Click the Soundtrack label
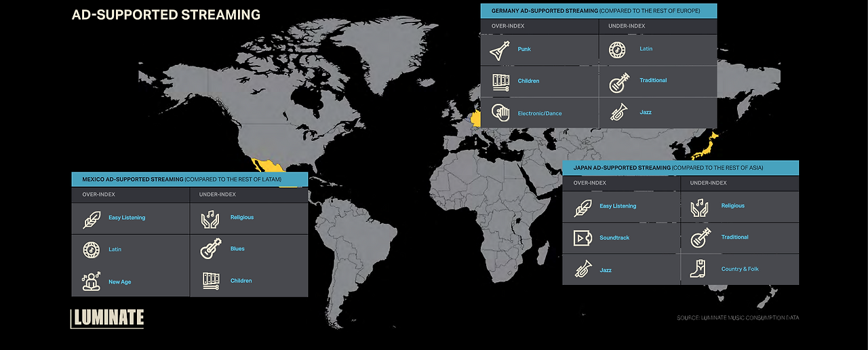The height and width of the screenshot is (350, 868). [x=614, y=238]
